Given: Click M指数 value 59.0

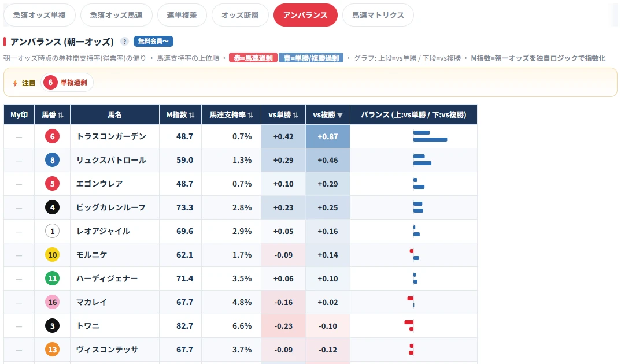Looking at the screenshot, I should click(x=184, y=160).
